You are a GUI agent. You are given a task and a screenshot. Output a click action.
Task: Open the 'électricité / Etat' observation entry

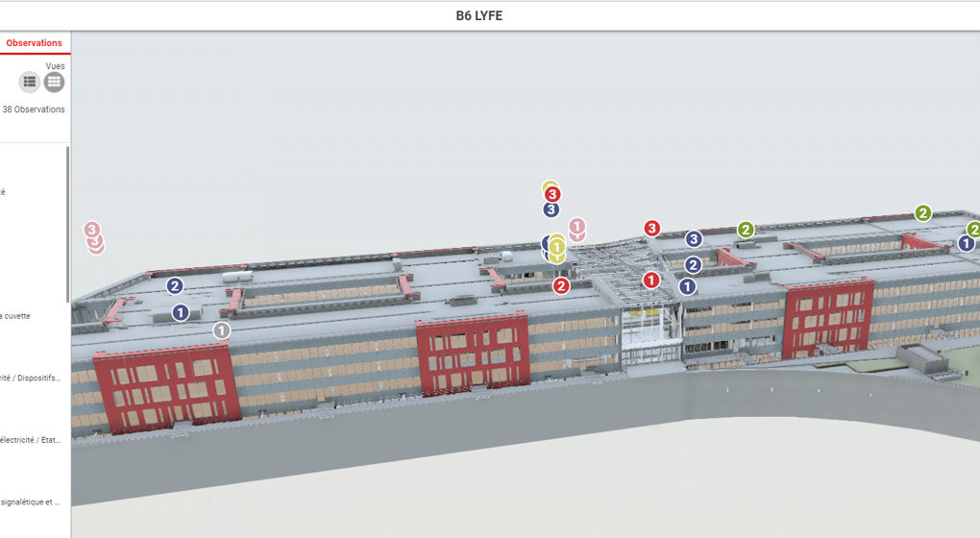(31, 440)
